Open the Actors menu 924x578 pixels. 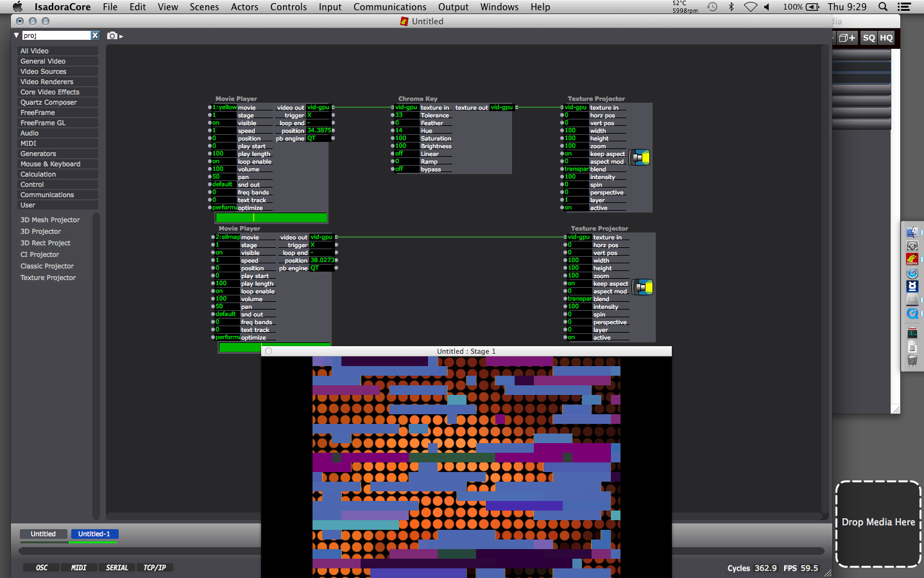[244, 7]
